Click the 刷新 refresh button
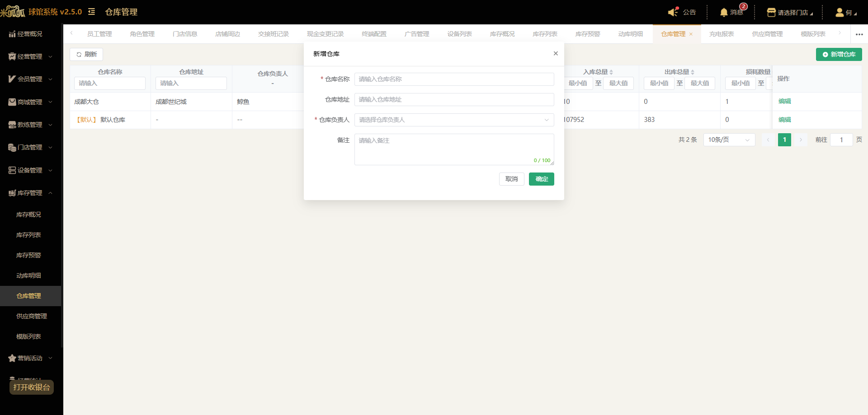This screenshot has width=868, height=415. (x=86, y=54)
